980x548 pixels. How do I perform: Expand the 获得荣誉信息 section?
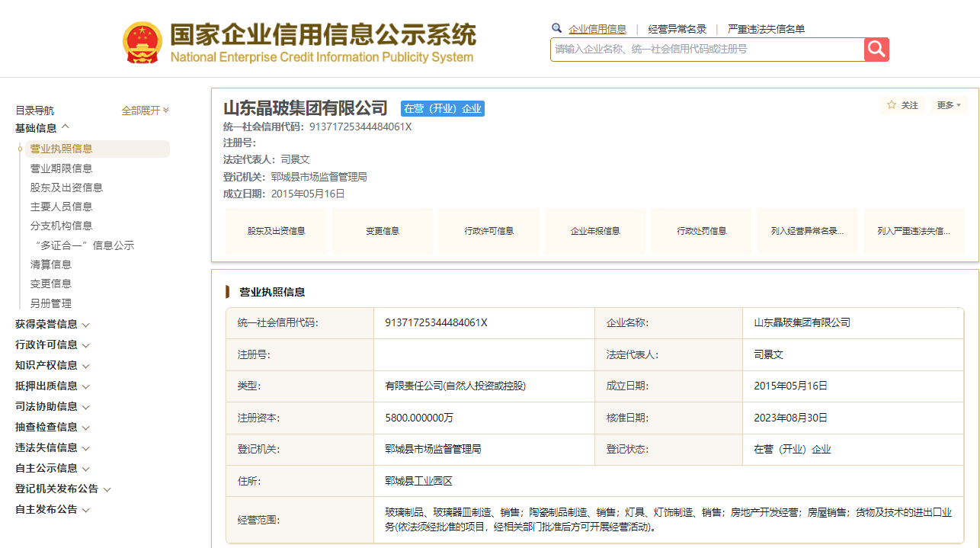[53, 324]
